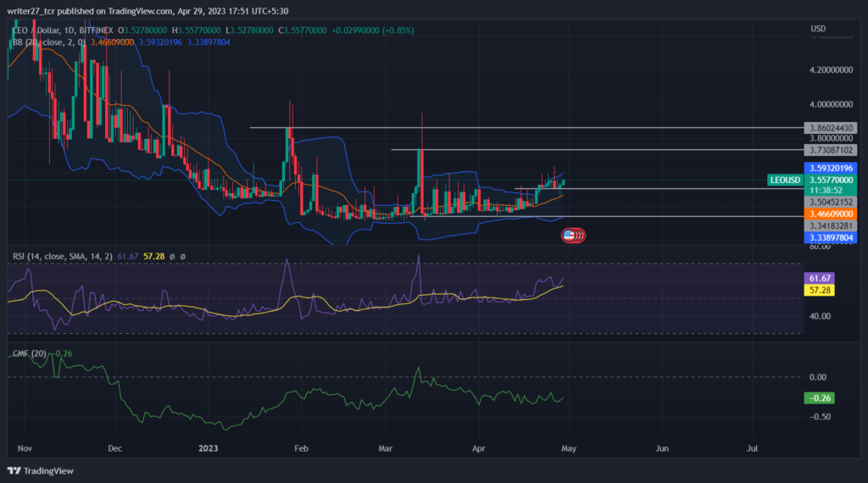868x483 pixels.
Task: Open the CMF (20) indicator legend
Action: (30, 353)
